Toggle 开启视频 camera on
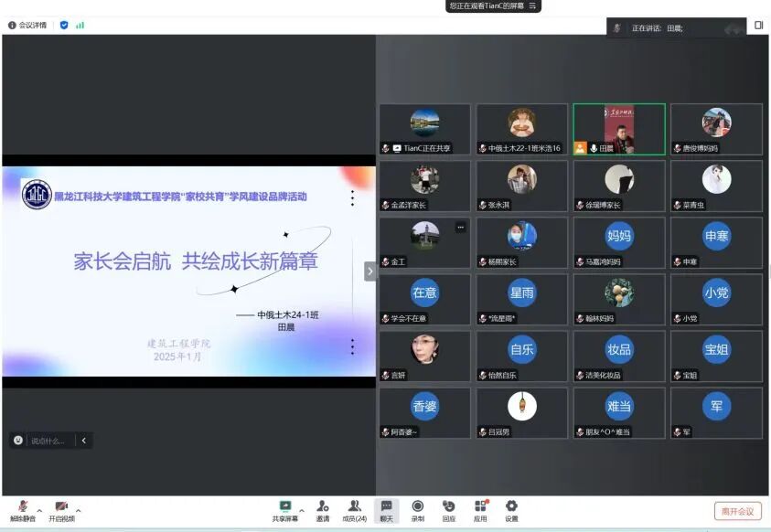This screenshot has width=771, height=532. click(61, 506)
